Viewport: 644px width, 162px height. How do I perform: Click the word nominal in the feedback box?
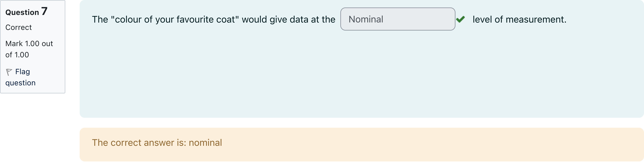click(x=205, y=143)
